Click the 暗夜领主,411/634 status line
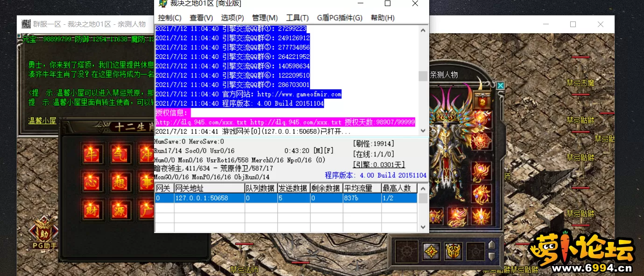Screen dimensions: 644x276 click(x=213, y=168)
